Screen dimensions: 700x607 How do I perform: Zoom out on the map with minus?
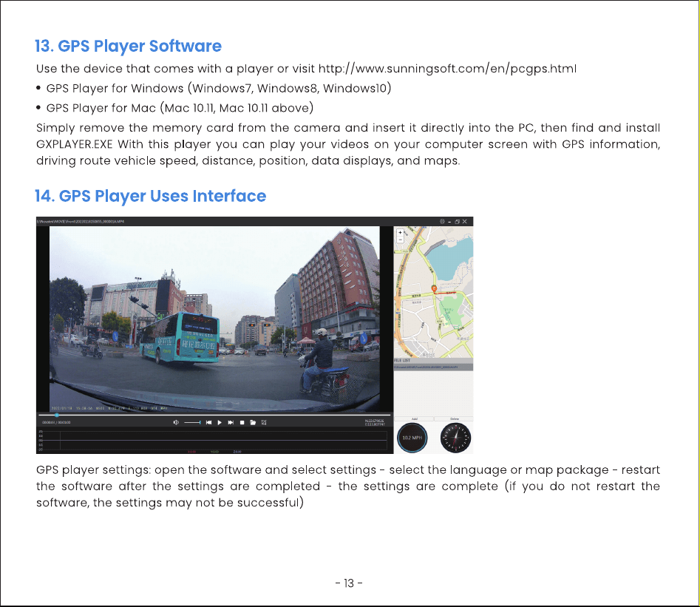[400, 240]
